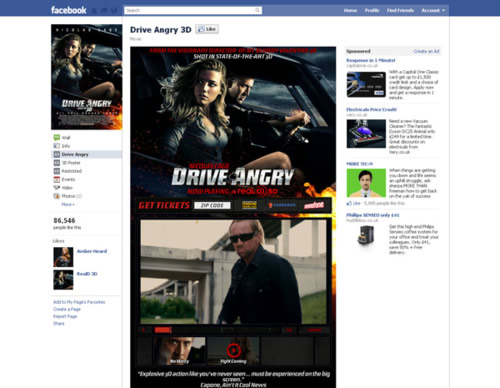Select the Fight Coming video clip thumbnail
Screen dimensions: 500x388
tap(233, 351)
